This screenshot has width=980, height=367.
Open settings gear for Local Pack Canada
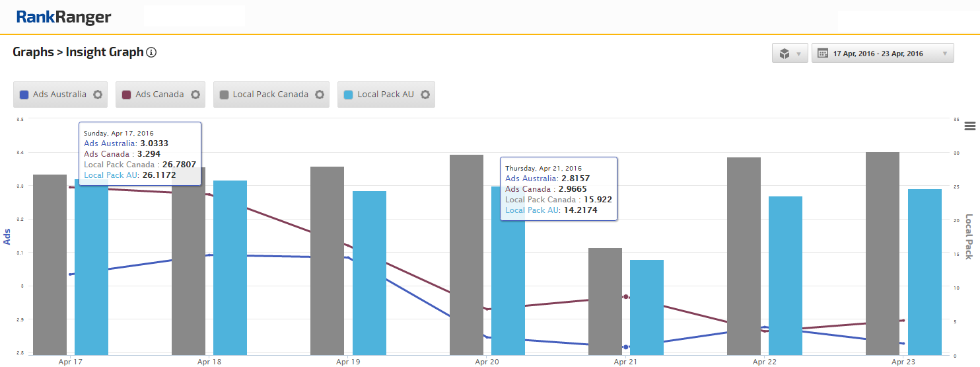320,95
